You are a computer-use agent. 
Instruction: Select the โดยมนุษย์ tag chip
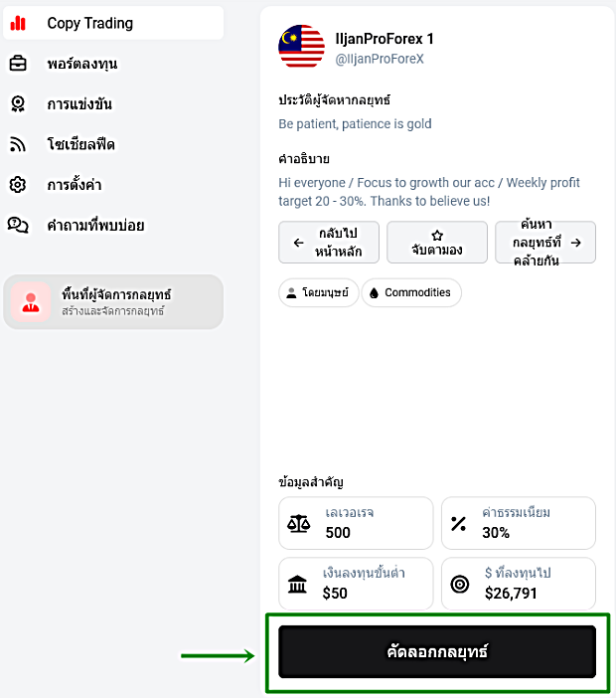pos(319,292)
